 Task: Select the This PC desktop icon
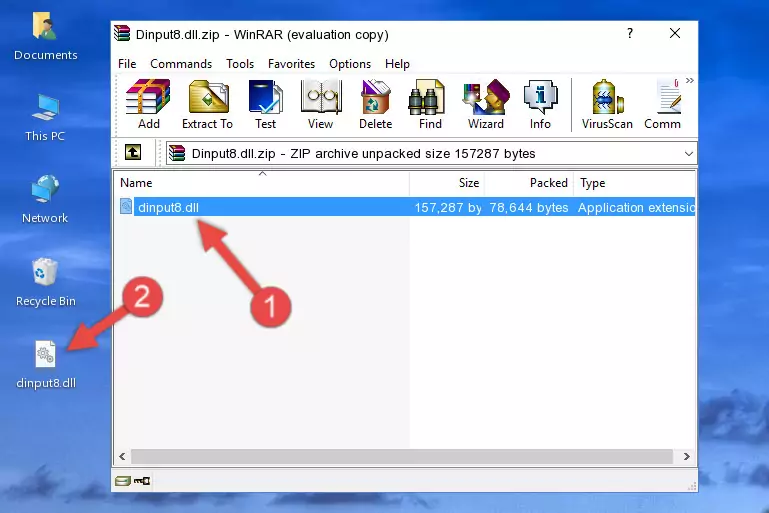(x=45, y=118)
